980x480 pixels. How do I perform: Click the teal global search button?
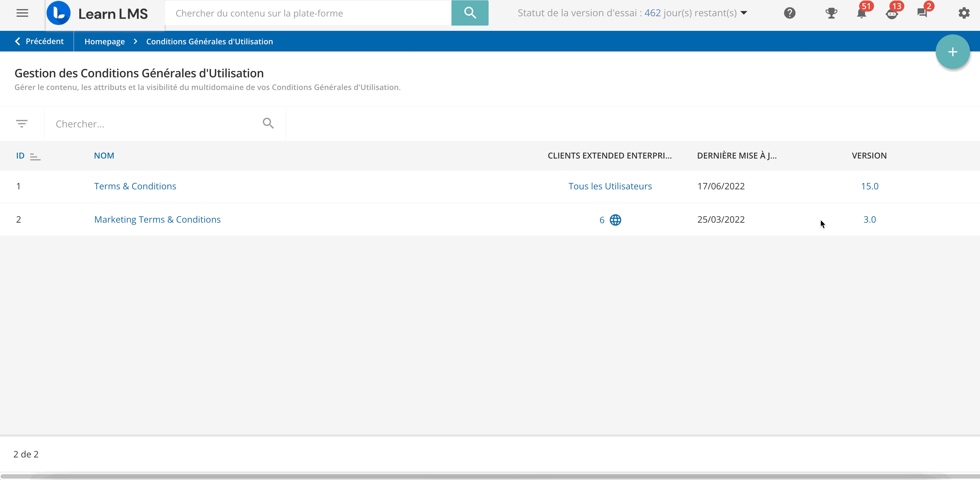tap(469, 13)
